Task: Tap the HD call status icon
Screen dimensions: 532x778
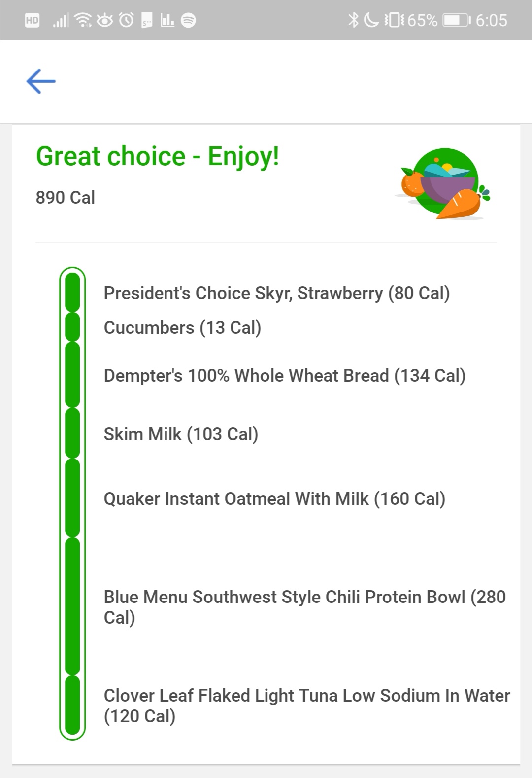Action: 32,20
